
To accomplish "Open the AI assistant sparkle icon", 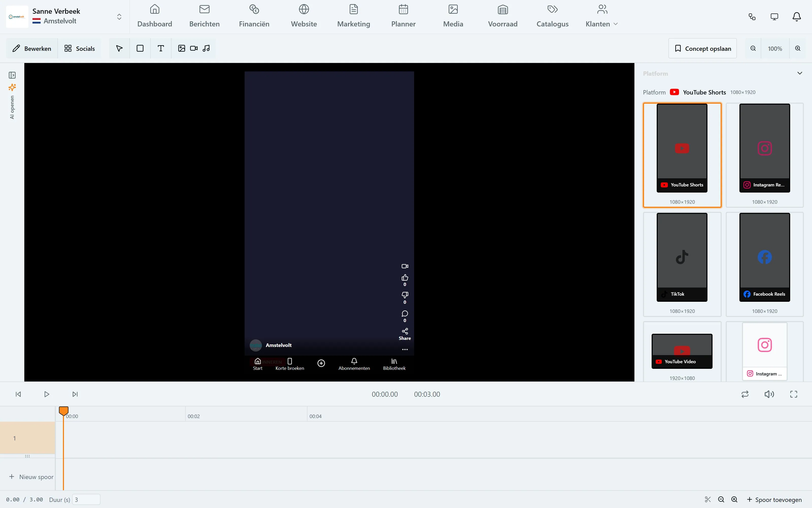I will [12, 88].
